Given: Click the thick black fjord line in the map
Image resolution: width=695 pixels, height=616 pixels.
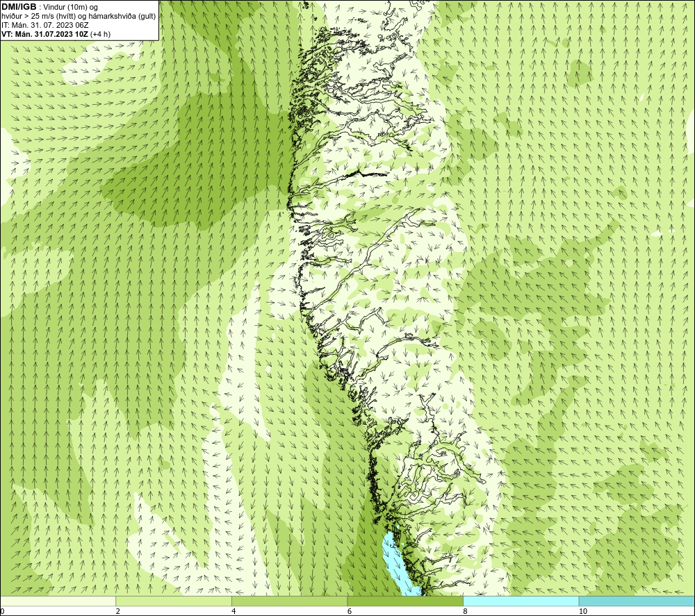Looking at the screenshot, I should 366,174.
